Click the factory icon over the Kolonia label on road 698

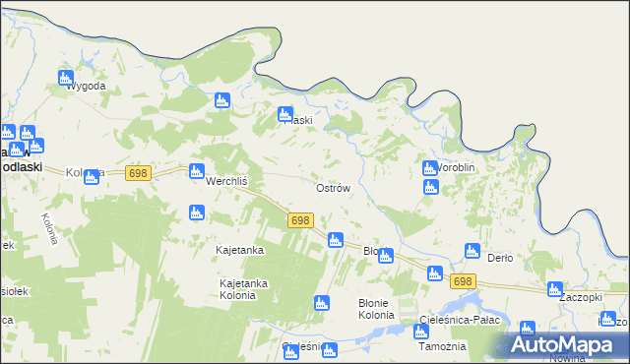tap(92, 177)
